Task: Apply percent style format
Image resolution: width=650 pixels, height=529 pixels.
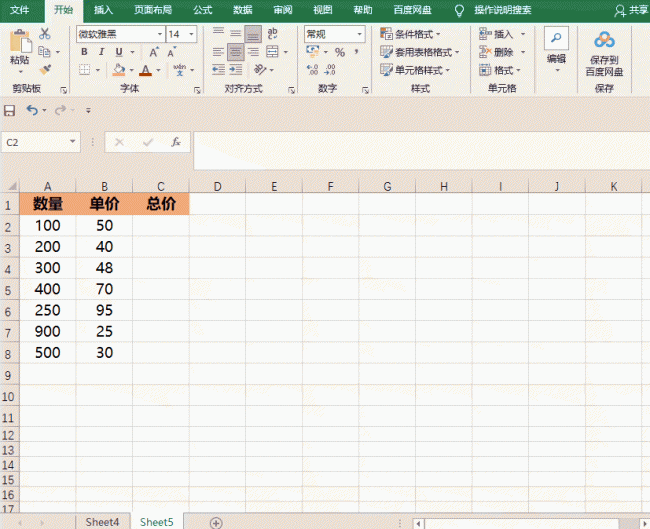Action: [x=340, y=52]
